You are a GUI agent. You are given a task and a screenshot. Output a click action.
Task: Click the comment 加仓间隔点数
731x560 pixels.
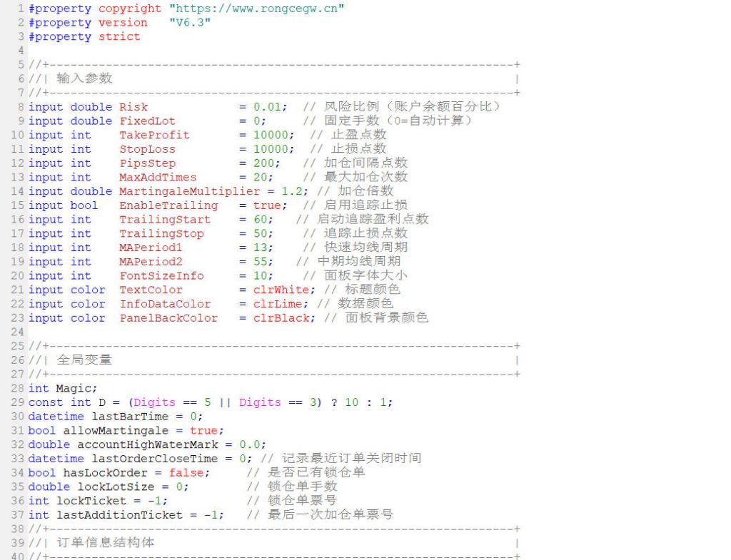[x=366, y=163]
